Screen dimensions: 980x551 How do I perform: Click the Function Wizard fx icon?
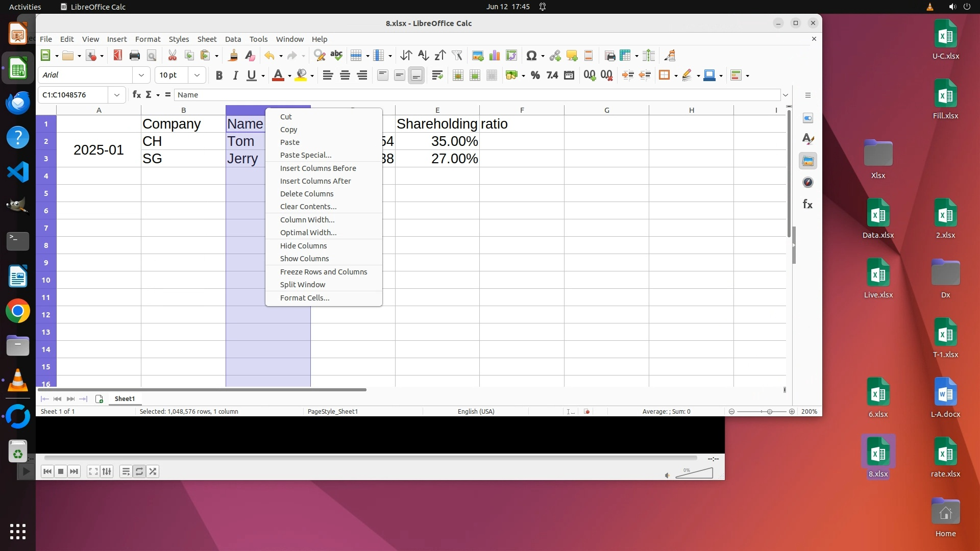[x=136, y=95]
